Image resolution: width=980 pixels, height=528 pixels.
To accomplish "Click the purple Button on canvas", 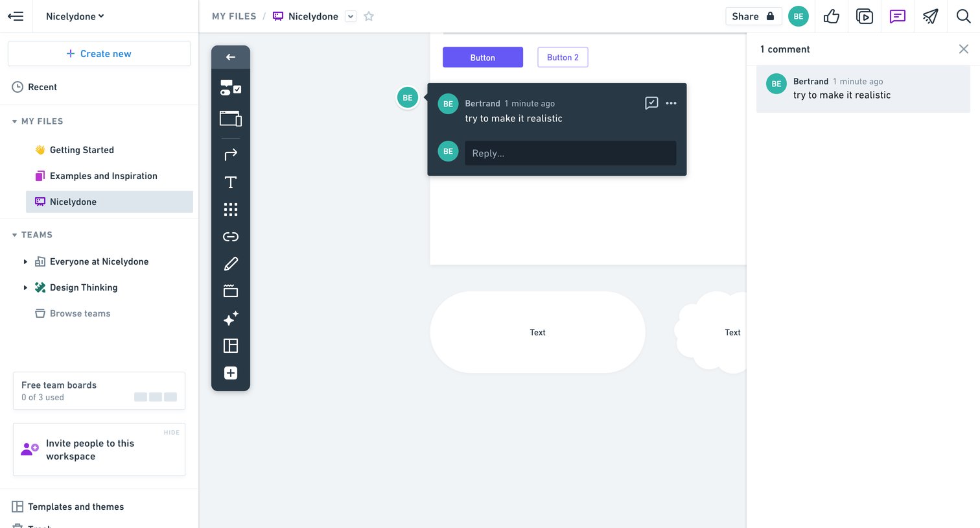I will click(483, 57).
